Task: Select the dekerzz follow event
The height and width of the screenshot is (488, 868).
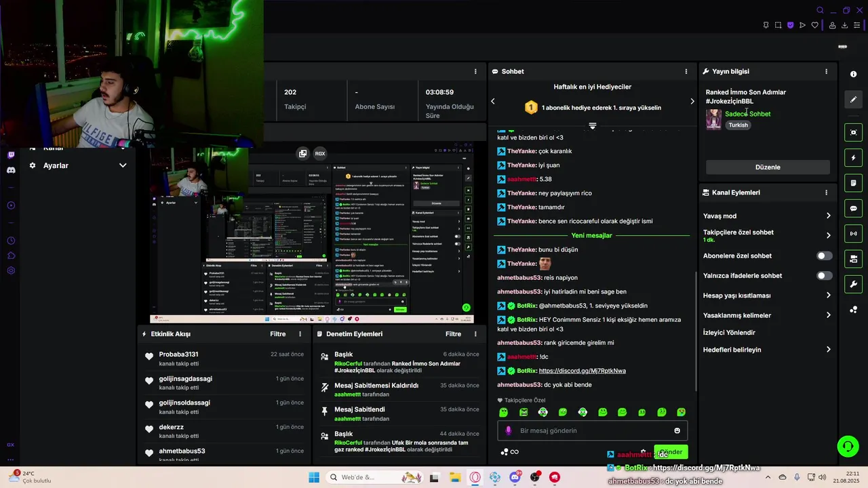Action: pos(223,431)
